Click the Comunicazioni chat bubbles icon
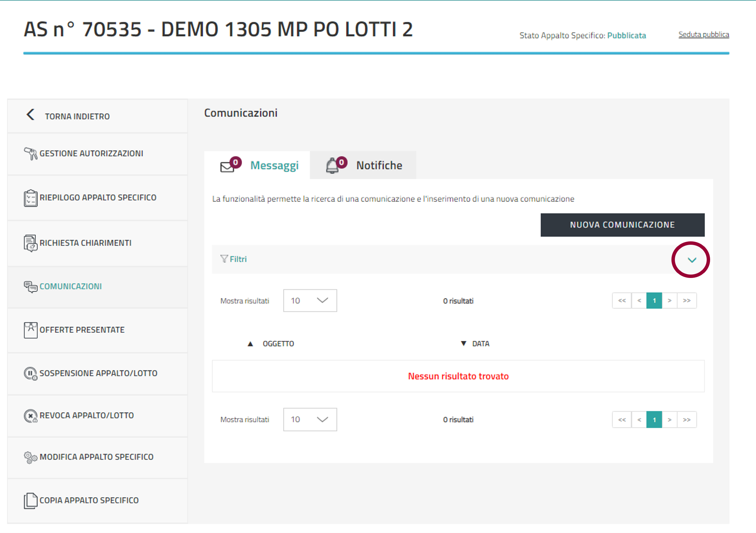 tap(30, 287)
